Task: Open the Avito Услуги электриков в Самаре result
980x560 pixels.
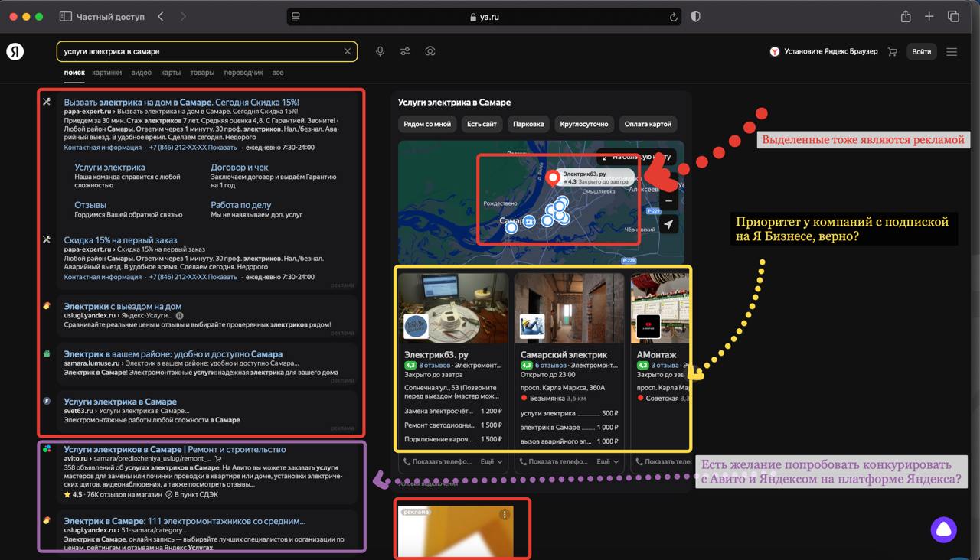Action: tap(175, 449)
